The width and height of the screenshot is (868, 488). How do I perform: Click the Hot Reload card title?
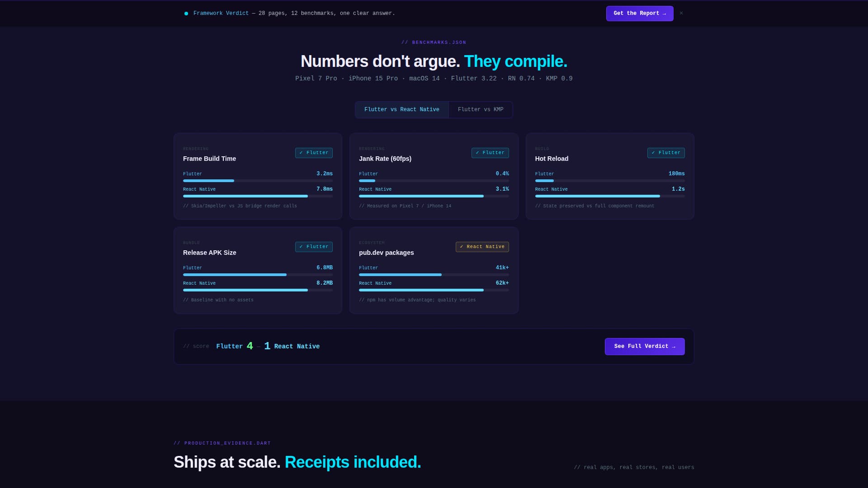pos(552,159)
